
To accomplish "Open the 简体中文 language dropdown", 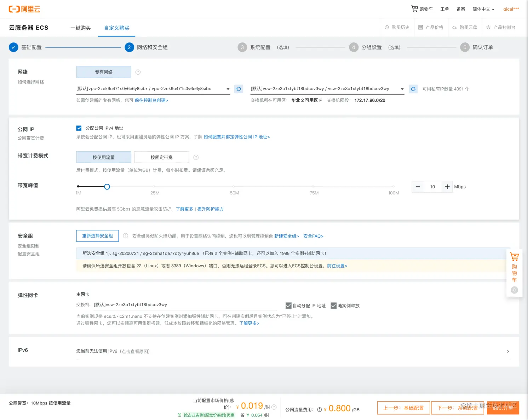I will pyautogui.click(x=483, y=9).
